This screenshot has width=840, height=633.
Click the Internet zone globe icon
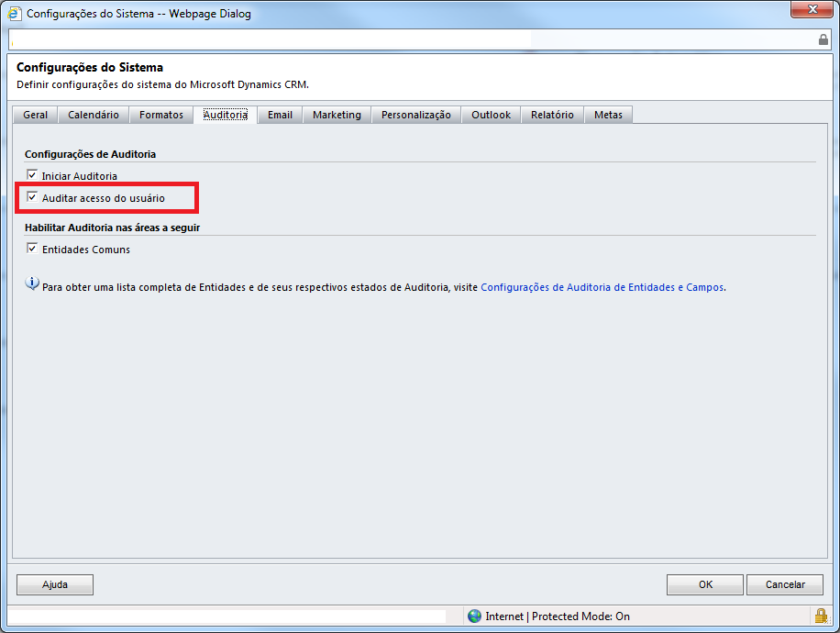(474, 616)
